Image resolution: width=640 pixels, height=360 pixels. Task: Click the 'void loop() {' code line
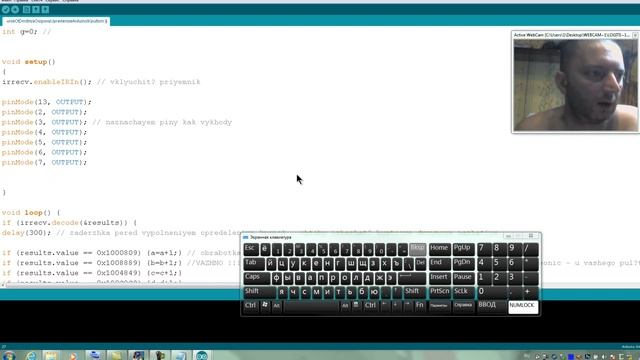click(x=31, y=213)
